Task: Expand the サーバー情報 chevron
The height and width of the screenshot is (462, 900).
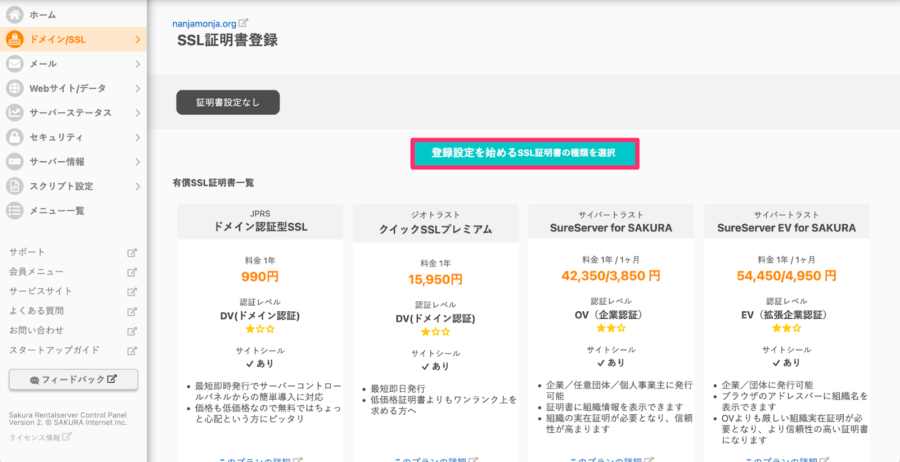Action: click(138, 162)
